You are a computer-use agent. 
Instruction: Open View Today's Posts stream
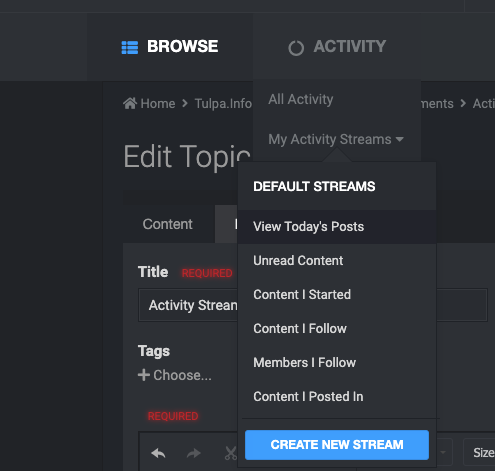click(x=337, y=227)
